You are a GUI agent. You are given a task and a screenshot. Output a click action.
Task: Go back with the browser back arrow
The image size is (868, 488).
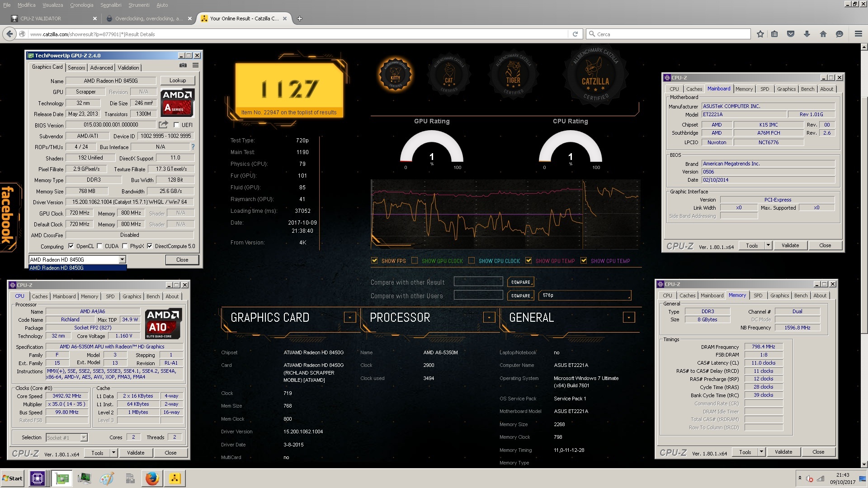[9, 34]
